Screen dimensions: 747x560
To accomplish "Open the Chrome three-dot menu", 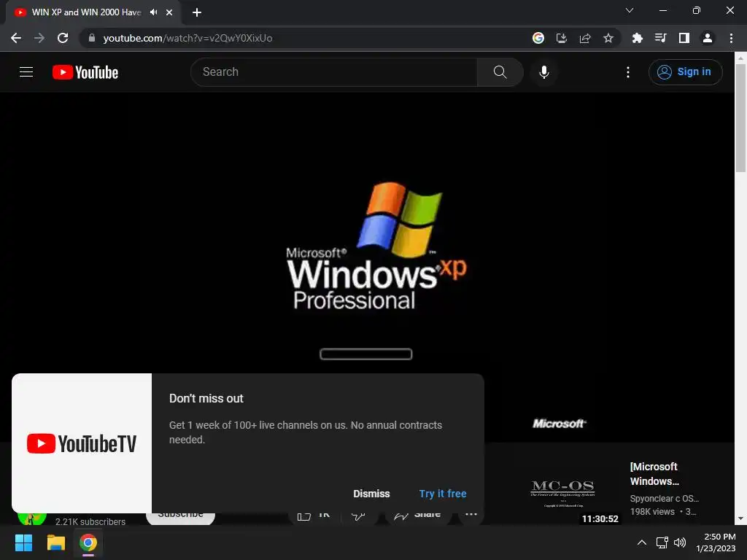I will coord(731,38).
